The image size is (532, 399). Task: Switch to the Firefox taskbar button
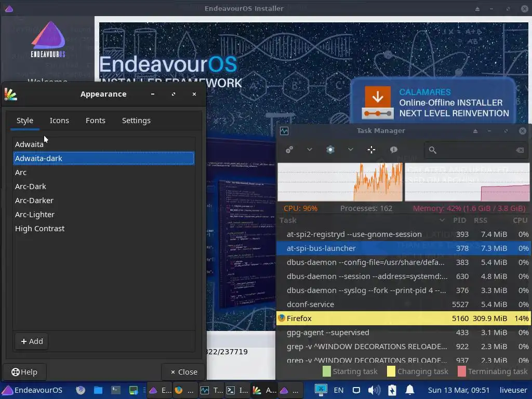(x=185, y=390)
